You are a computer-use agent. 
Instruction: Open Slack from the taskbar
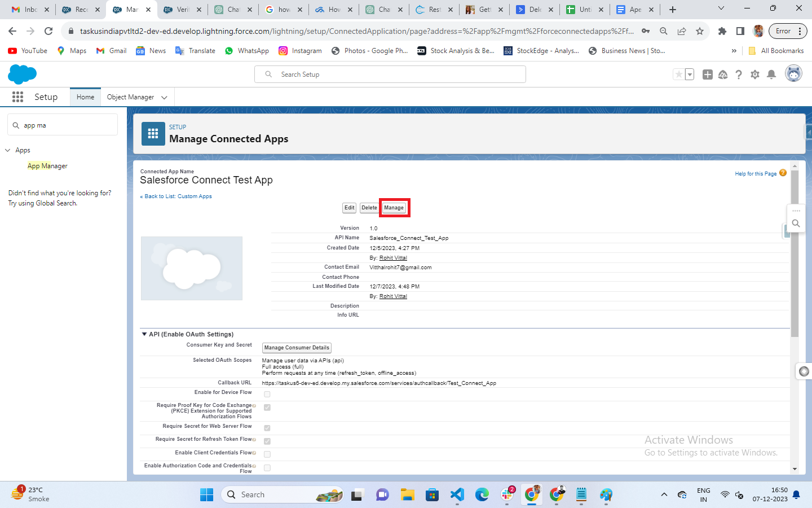point(507,495)
